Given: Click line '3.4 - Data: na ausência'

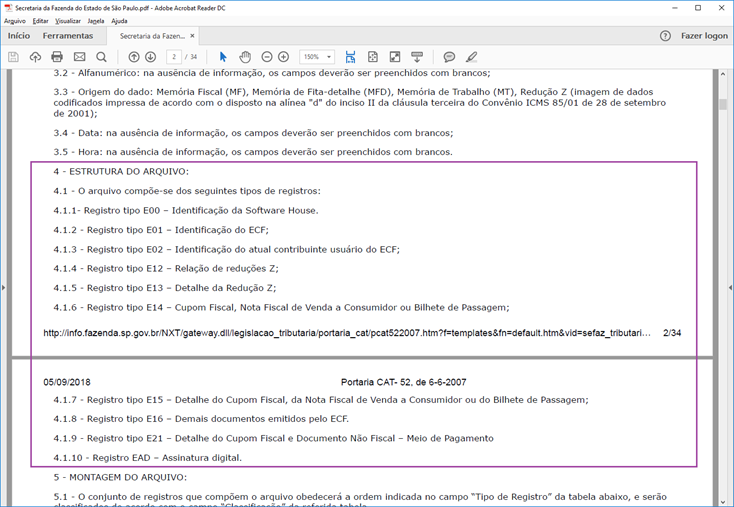Looking at the screenshot, I should [253, 133].
